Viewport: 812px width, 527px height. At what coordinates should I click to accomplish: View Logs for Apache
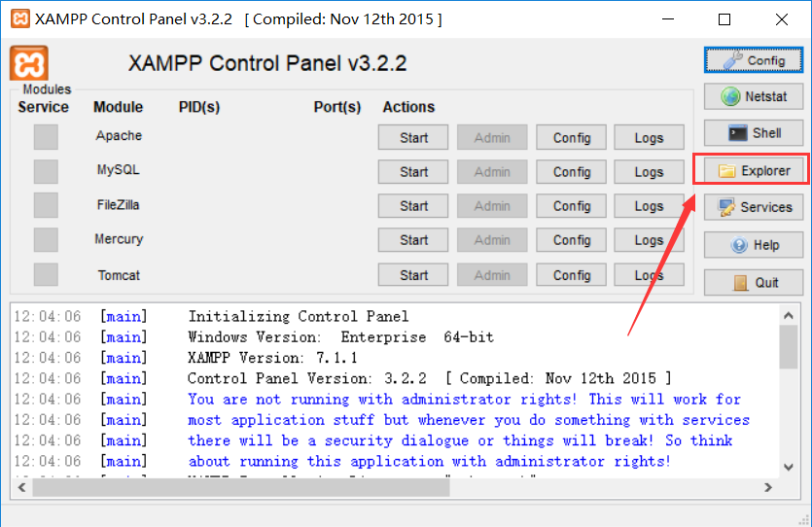pyautogui.click(x=649, y=137)
